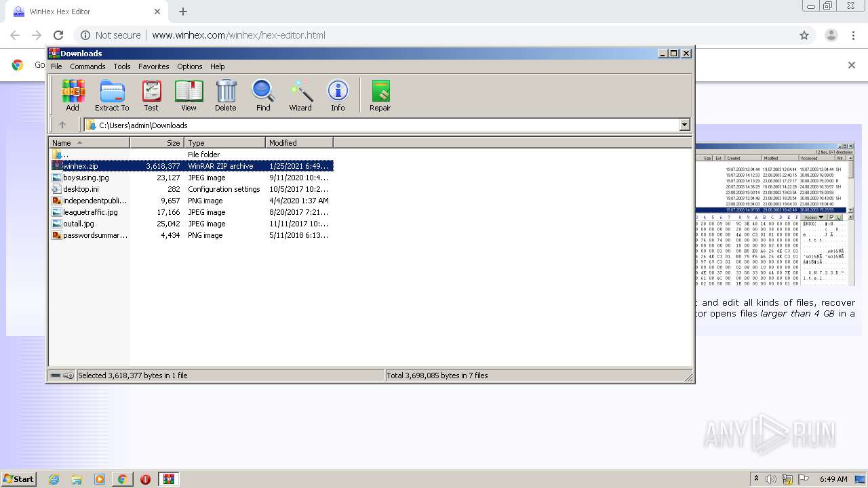The width and height of the screenshot is (868, 488).
Task: Open the Windows Start menu
Action: coord(19,479)
